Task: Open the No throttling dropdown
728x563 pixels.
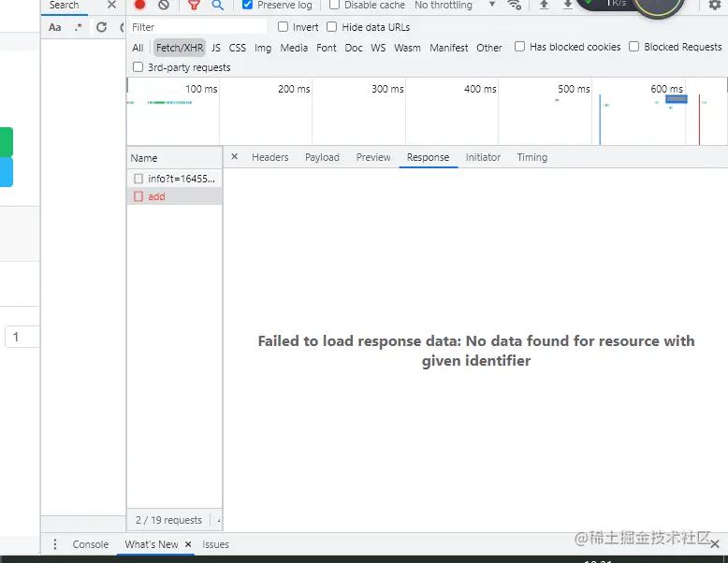Action: coord(454,5)
